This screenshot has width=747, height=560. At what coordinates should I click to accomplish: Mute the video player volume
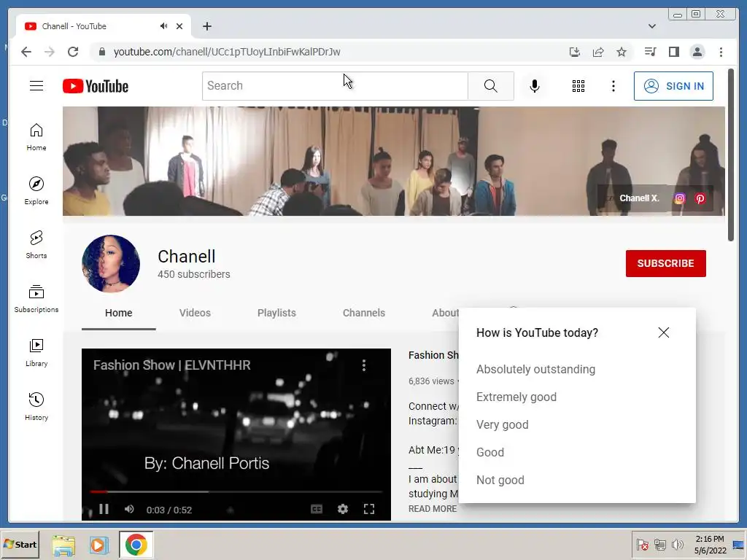click(129, 509)
